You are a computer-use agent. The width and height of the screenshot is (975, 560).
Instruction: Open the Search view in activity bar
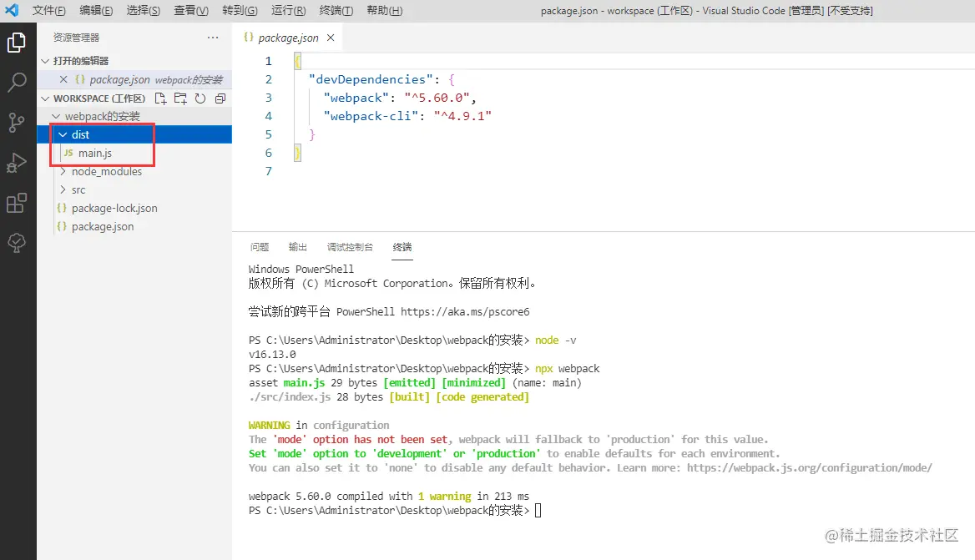pos(17,82)
